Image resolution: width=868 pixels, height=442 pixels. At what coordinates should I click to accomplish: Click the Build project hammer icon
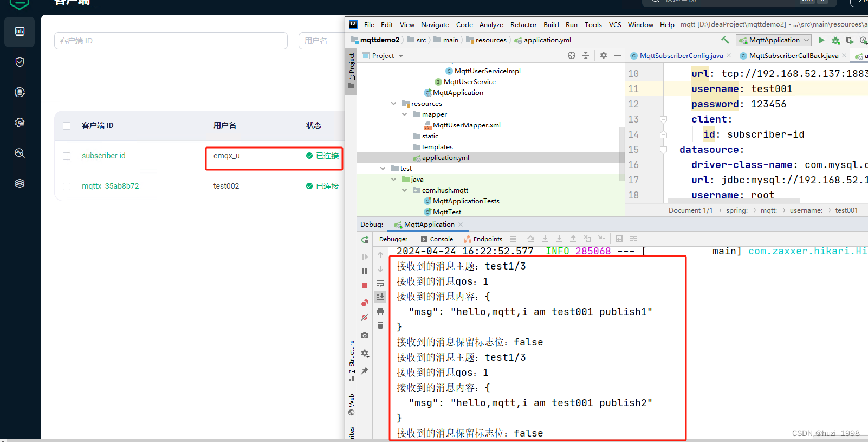725,40
